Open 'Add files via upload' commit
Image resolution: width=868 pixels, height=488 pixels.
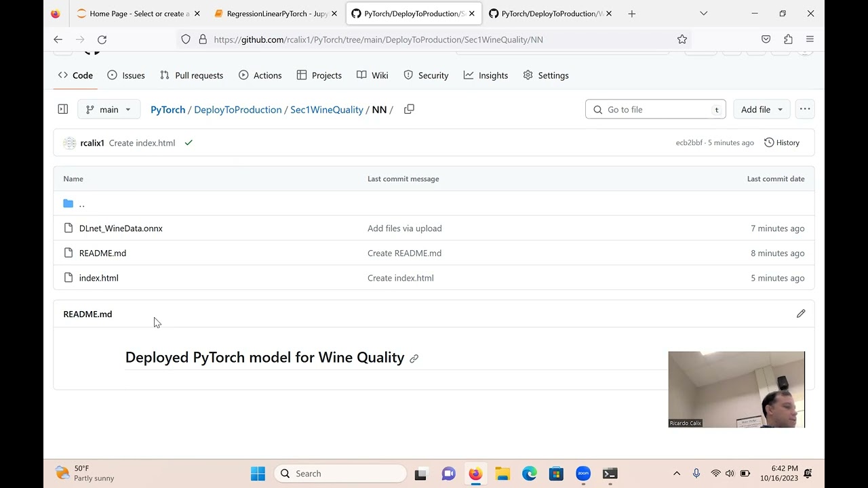click(x=404, y=228)
